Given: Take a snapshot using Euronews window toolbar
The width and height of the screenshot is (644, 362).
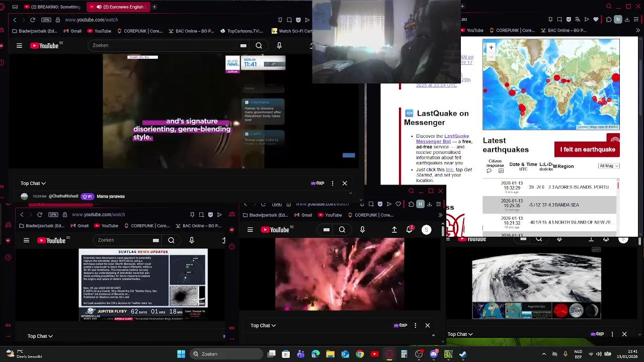Looking at the screenshot, I should 289,20.
